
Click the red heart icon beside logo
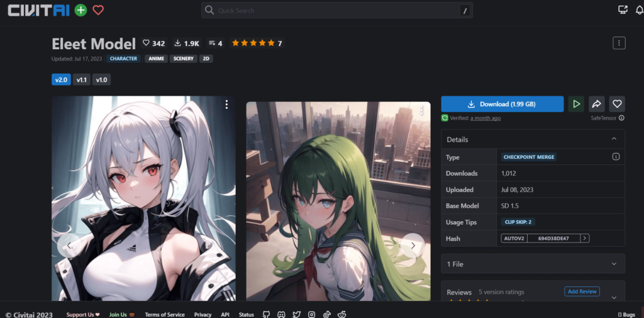[x=98, y=10]
